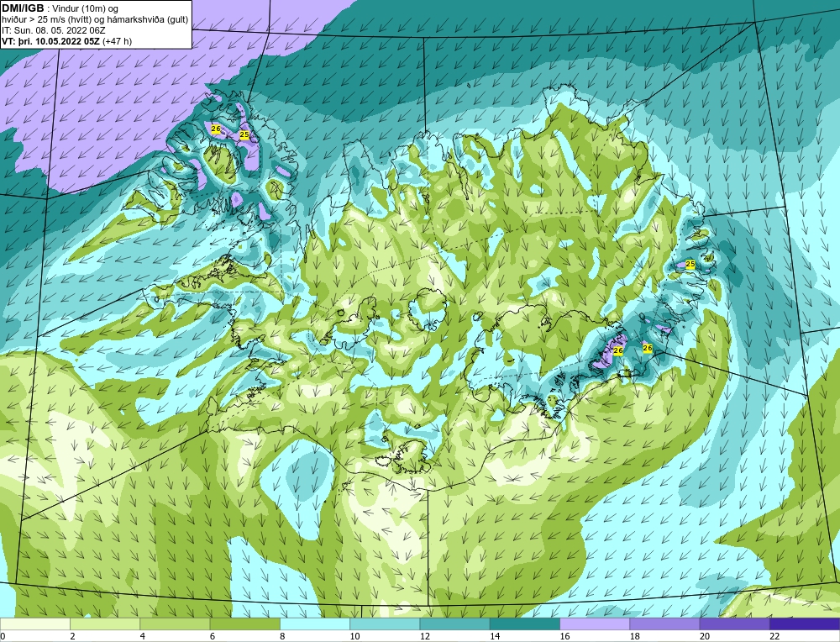Image resolution: width=840 pixels, height=642 pixels.
Task: Click the 10–12 m/s legend swatch
Action: click(x=385, y=624)
